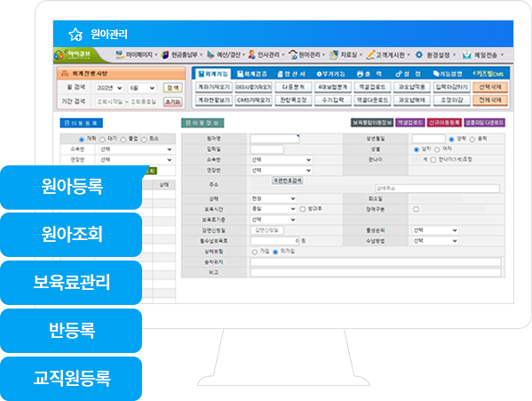Click the 조회종료일 date field
This screenshot has width=532, height=401.
point(143,102)
